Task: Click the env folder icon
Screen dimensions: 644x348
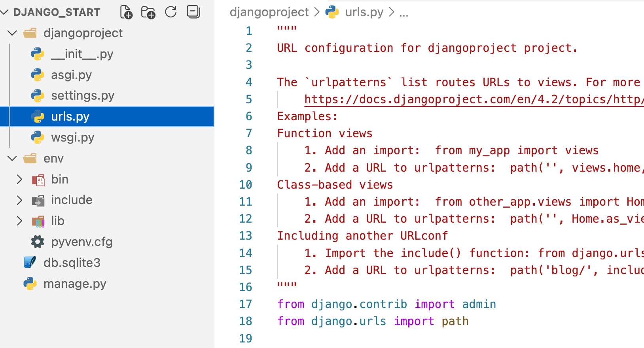Action: click(x=30, y=159)
